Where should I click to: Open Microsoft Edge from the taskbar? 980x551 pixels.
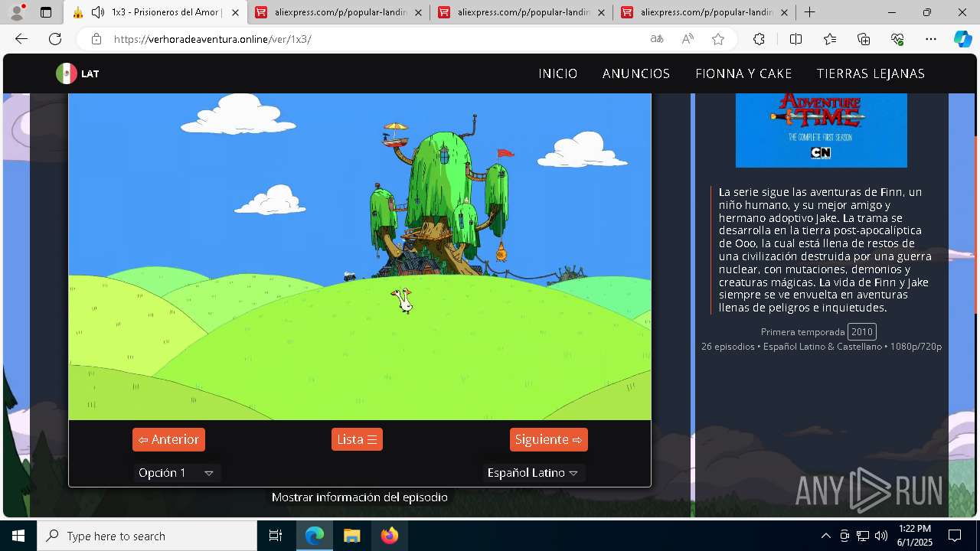pyautogui.click(x=315, y=536)
